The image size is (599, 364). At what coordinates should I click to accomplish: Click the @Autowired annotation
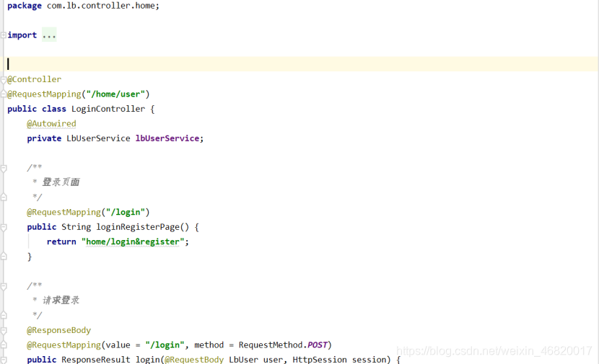coord(51,124)
